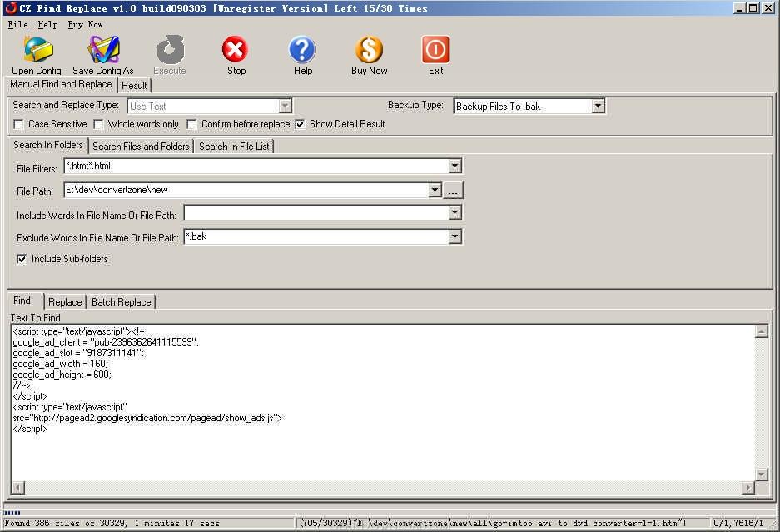
Task: Expand the File Path history dropdown
Action: click(x=435, y=190)
